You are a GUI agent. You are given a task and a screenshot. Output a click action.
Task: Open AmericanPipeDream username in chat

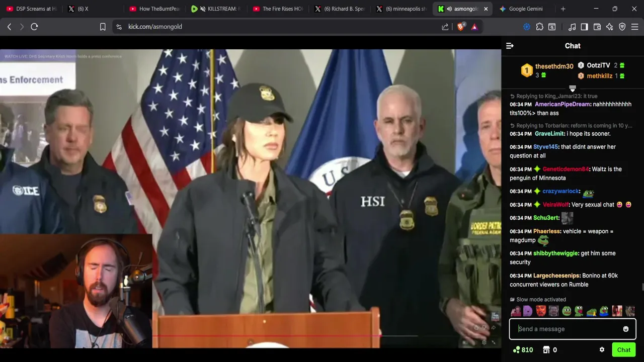point(562,104)
